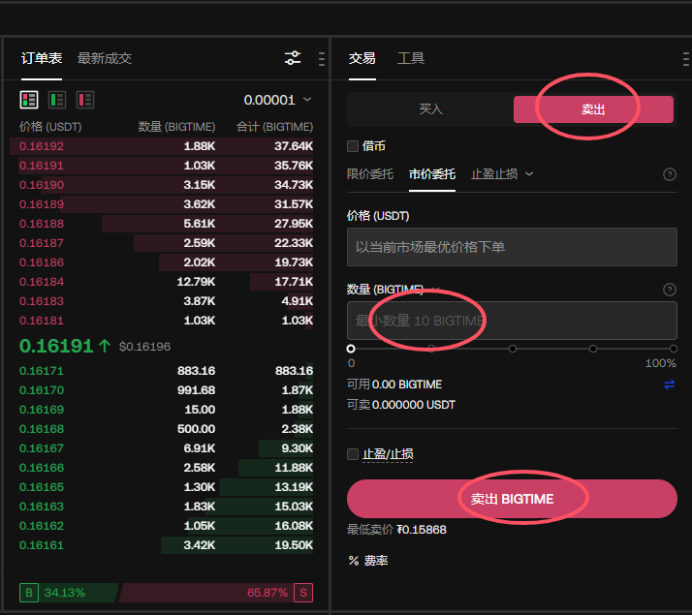692x616 pixels.
Task: Select the 市价委托 order type tab
Action: (x=432, y=174)
